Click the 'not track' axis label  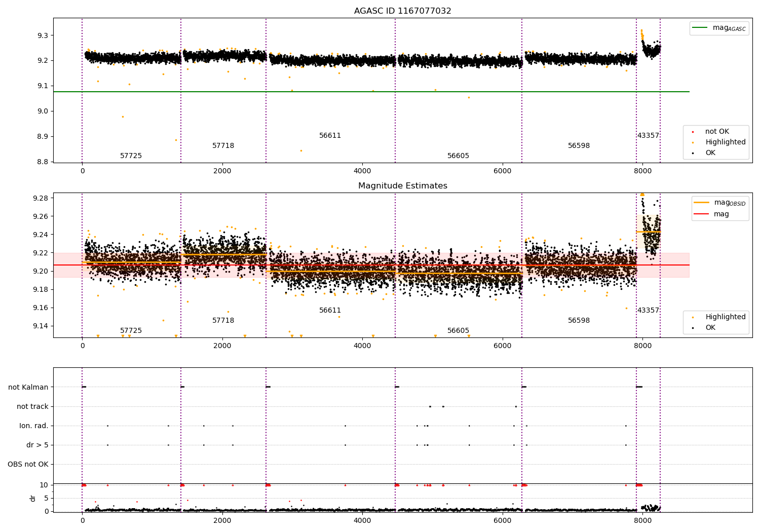point(32,406)
